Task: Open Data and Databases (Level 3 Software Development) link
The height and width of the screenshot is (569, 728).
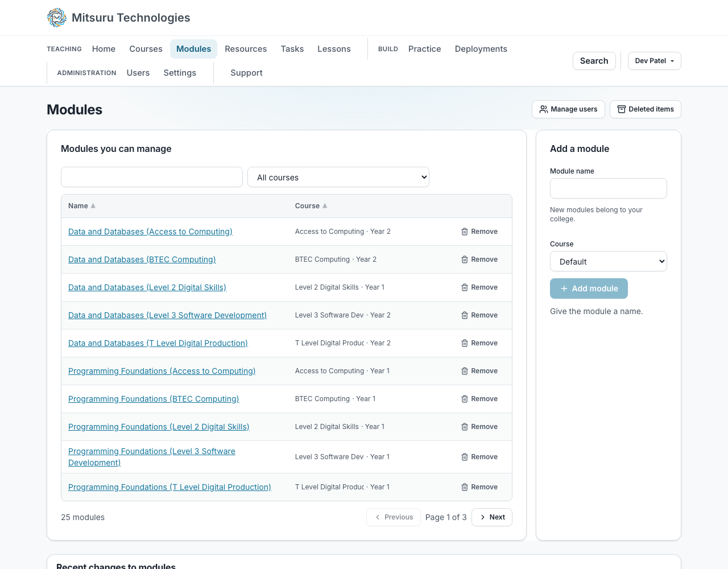Action: pyautogui.click(x=167, y=315)
